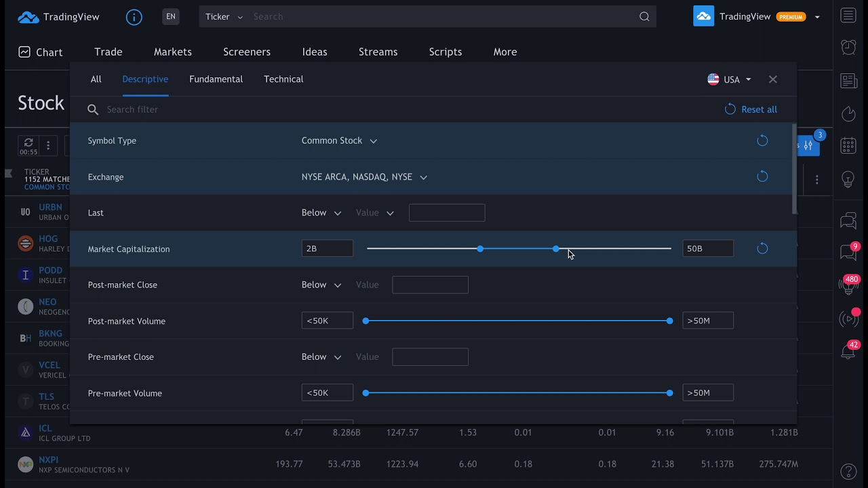Open the USA country selector dropdown
Viewport: 868px width, 488px height.
729,79
